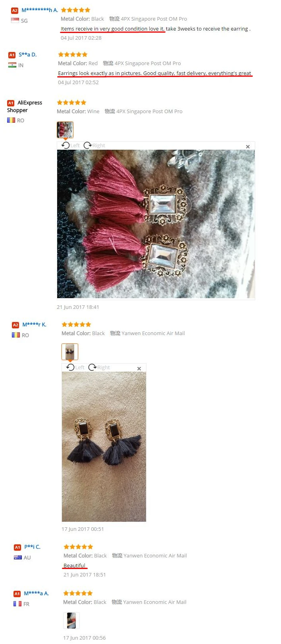This screenshot has height=644, width=281.
Task: Close the enlarged wine earrings photo
Action: [248, 147]
